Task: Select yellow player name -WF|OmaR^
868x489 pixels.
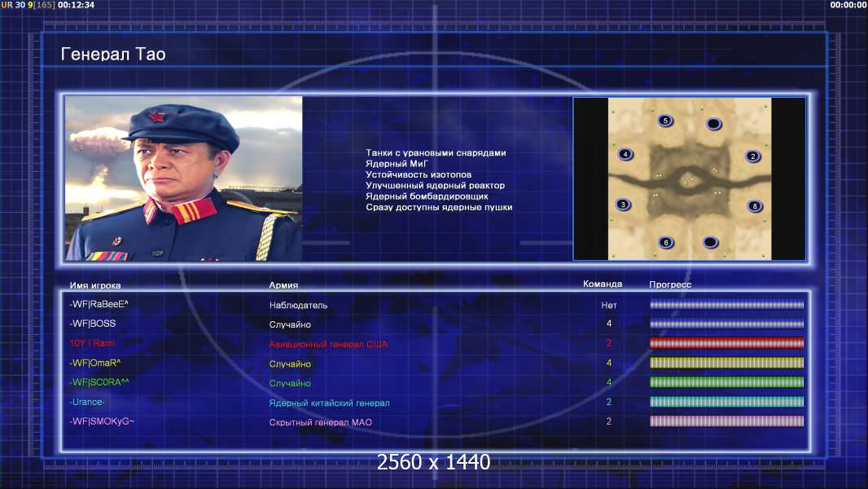Action: click(95, 363)
